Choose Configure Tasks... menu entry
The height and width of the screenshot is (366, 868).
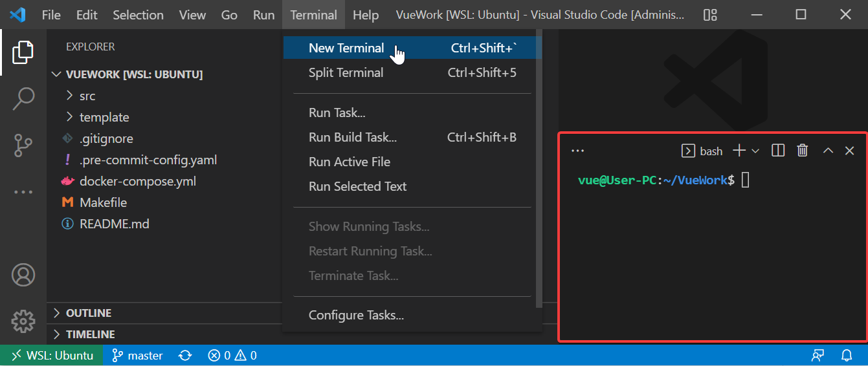(x=412, y=315)
